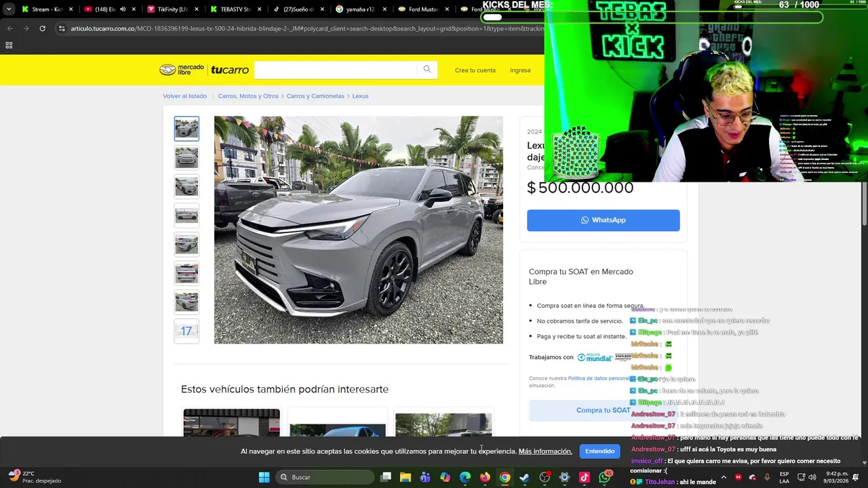
Task: Open the main Lexus TX photo
Action: [x=359, y=230]
